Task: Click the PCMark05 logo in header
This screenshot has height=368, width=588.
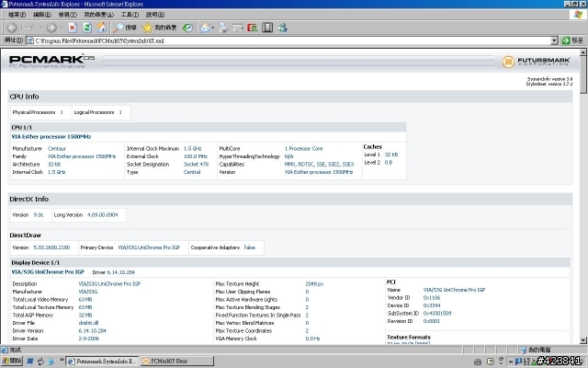Action: 51,62
